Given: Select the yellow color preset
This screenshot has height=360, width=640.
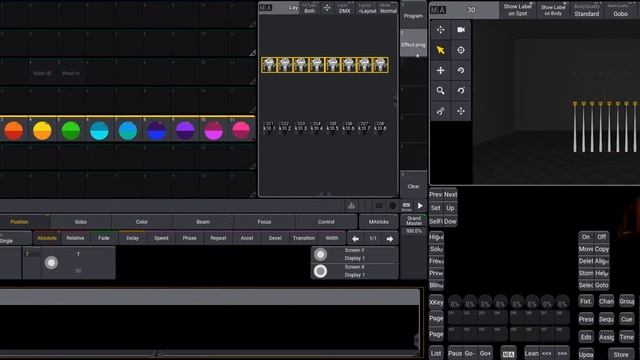Looking at the screenshot, I should [x=42, y=131].
